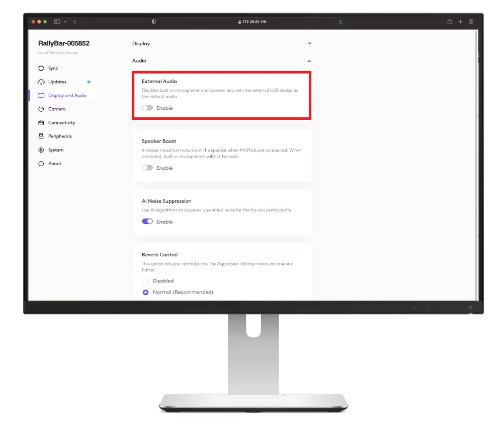
Task: Click the Sync icon in sidebar
Action: (41, 68)
